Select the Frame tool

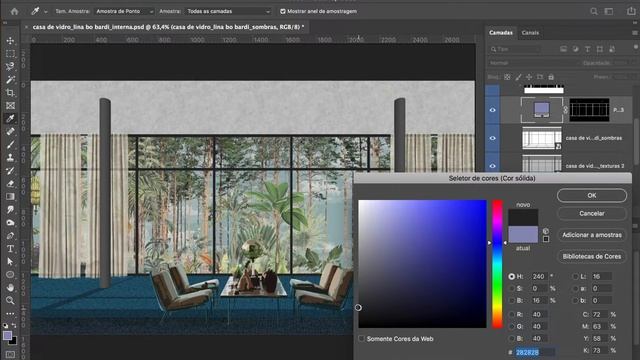(10, 106)
